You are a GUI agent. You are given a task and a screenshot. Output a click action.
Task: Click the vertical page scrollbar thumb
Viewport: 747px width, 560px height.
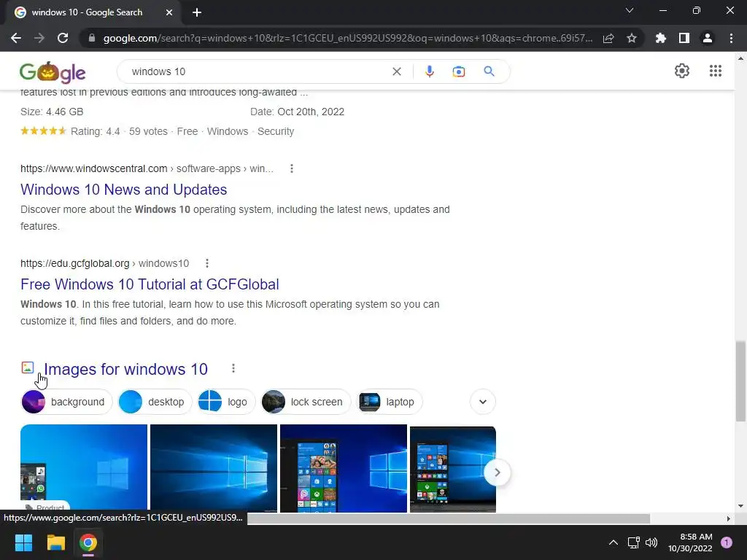740,381
